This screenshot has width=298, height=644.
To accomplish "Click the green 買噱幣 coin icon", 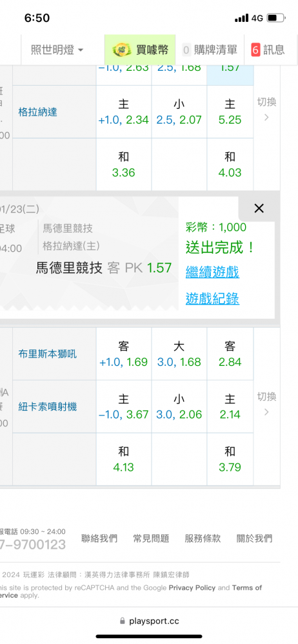I will click(122, 50).
